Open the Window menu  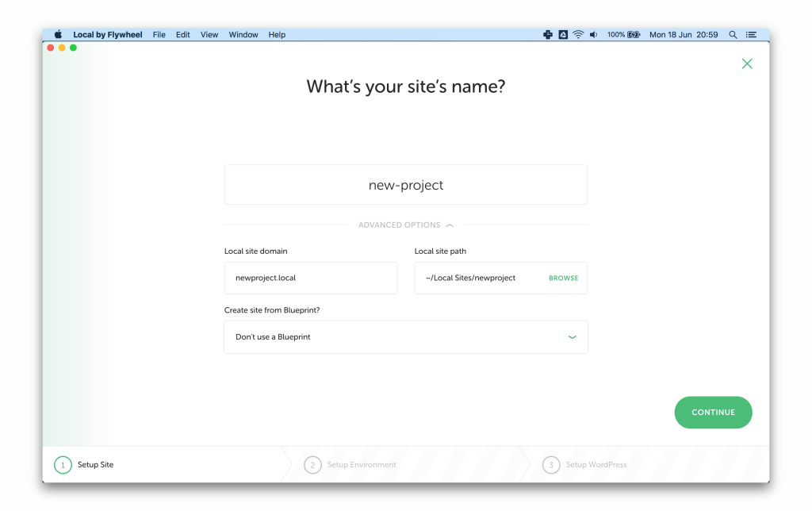pyautogui.click(x=243, y=35)
